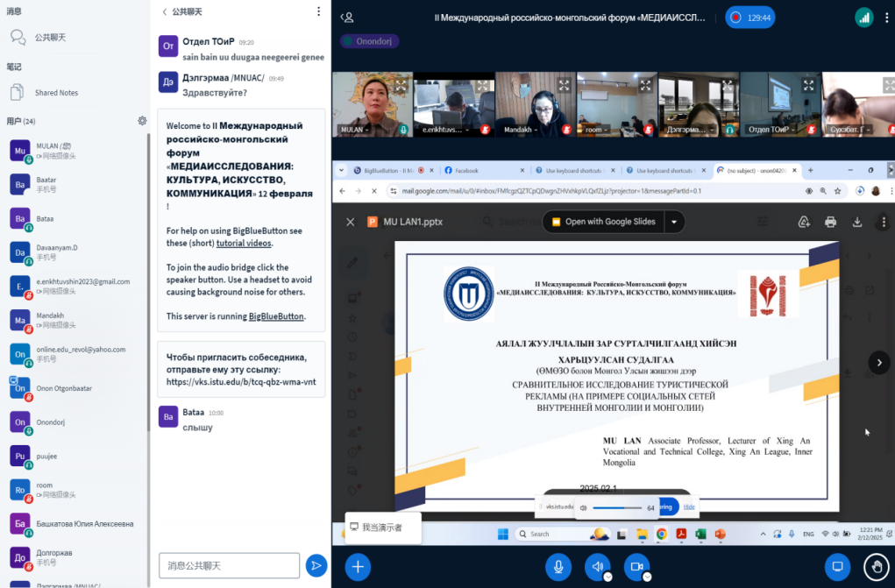Download MU LAN1.pptx
Image resolution: width=895 pixels, height=588 pixels.
click(x=857, y=222)
